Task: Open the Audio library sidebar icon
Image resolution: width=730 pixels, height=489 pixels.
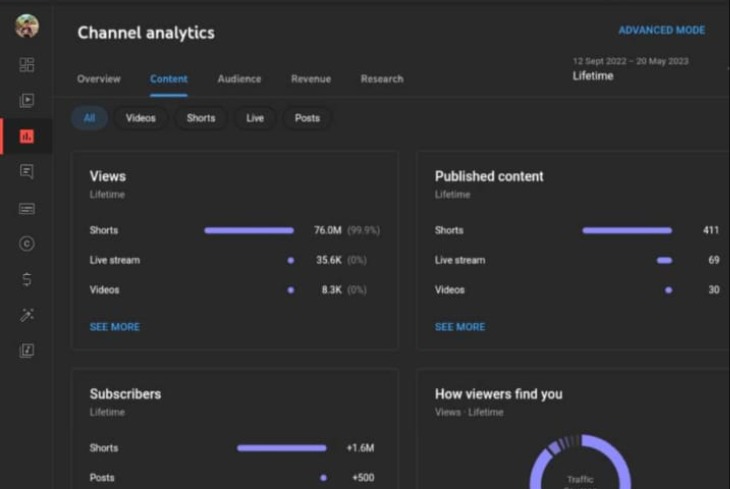Action: [x=27, y=350]
